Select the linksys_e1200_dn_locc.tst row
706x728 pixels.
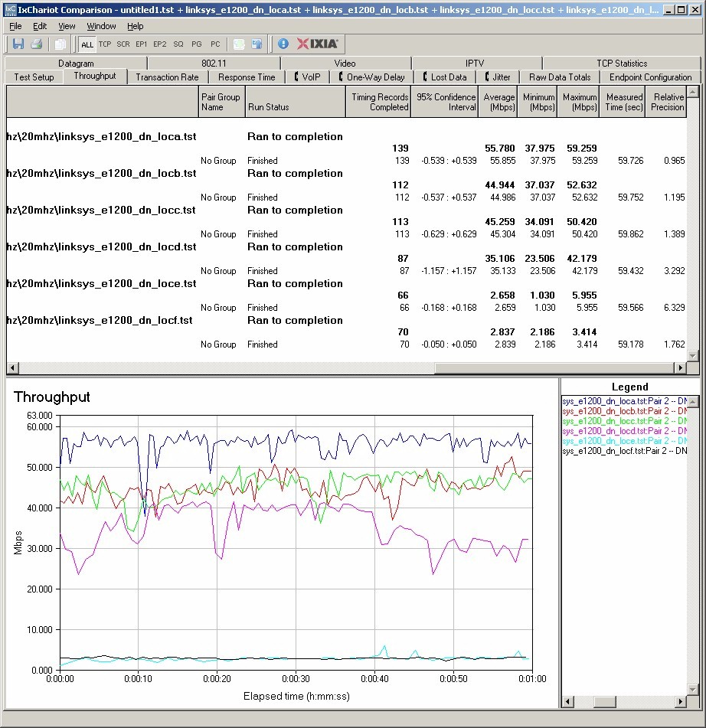click(x=346, y=210)
